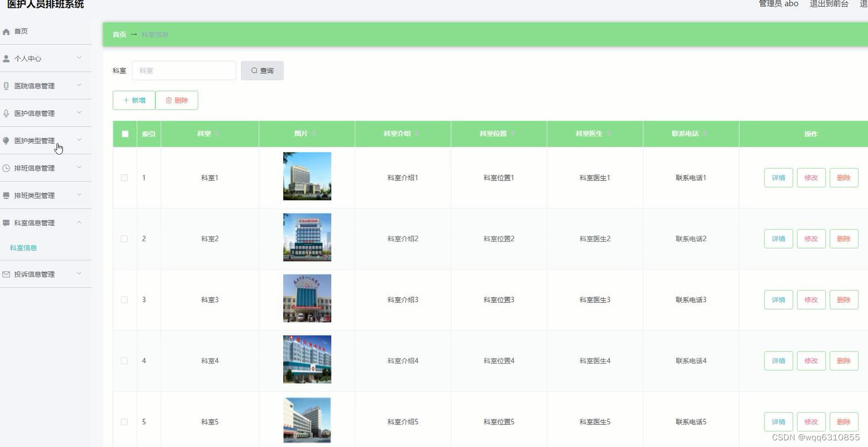The height and width of the screenshot is (447, 868).
Task: Click 删除 for row 科室3
Action: coord(844,300)
